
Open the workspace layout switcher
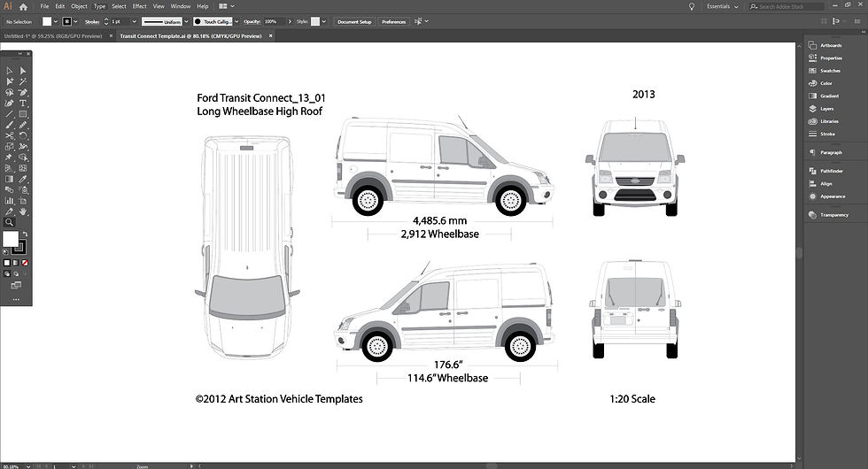pyautogui.click(x=227, y=7)
